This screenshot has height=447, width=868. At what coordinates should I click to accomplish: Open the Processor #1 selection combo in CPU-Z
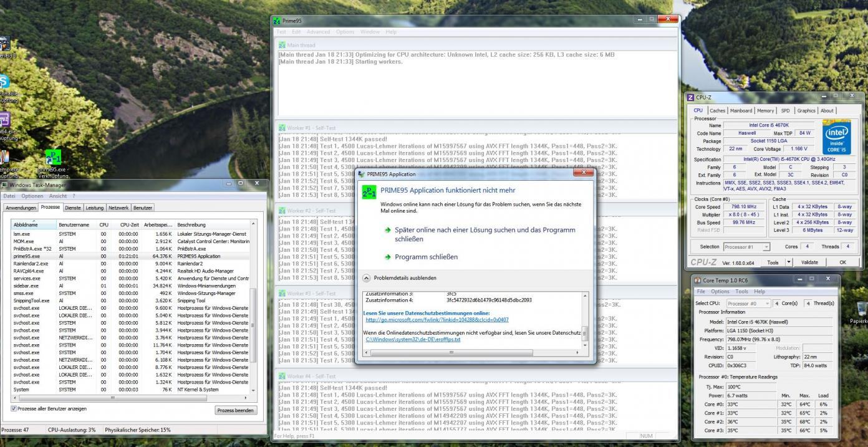coord(747,247)
